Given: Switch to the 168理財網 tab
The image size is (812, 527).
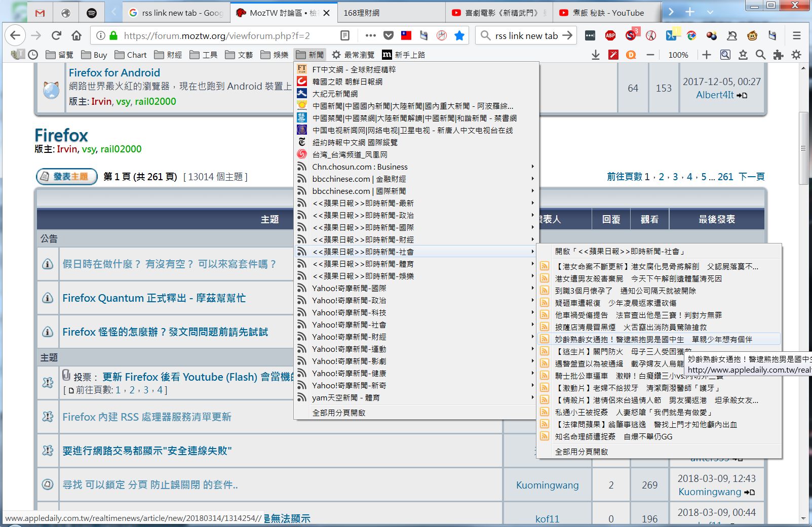Looking at the screenshot, I should 390,13.
